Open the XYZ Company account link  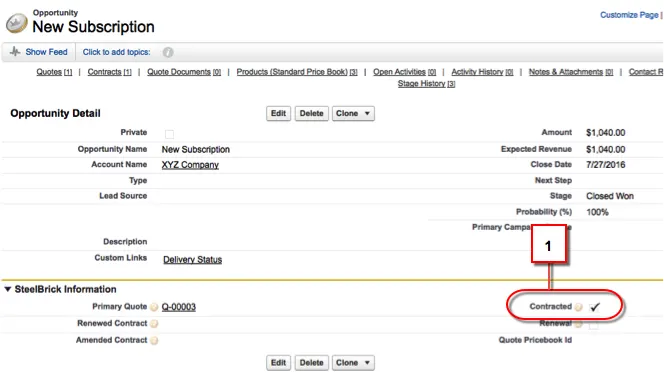190,165
